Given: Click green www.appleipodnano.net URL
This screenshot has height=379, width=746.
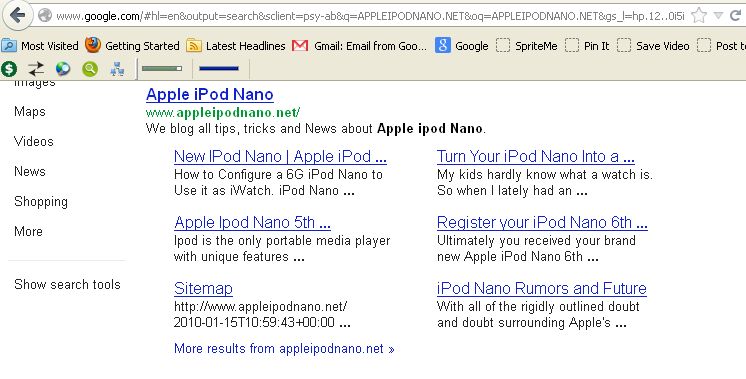Looking at the screenshot, I should [223, 113].
